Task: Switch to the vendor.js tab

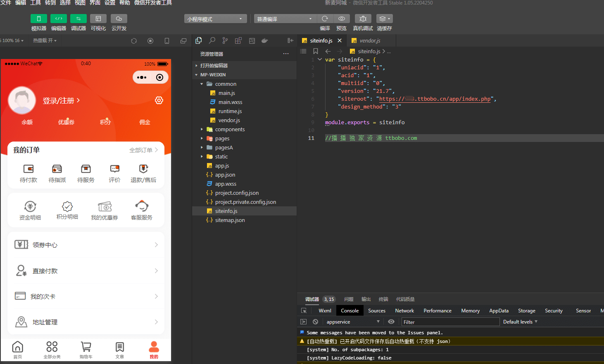Action: click(370, 40)
